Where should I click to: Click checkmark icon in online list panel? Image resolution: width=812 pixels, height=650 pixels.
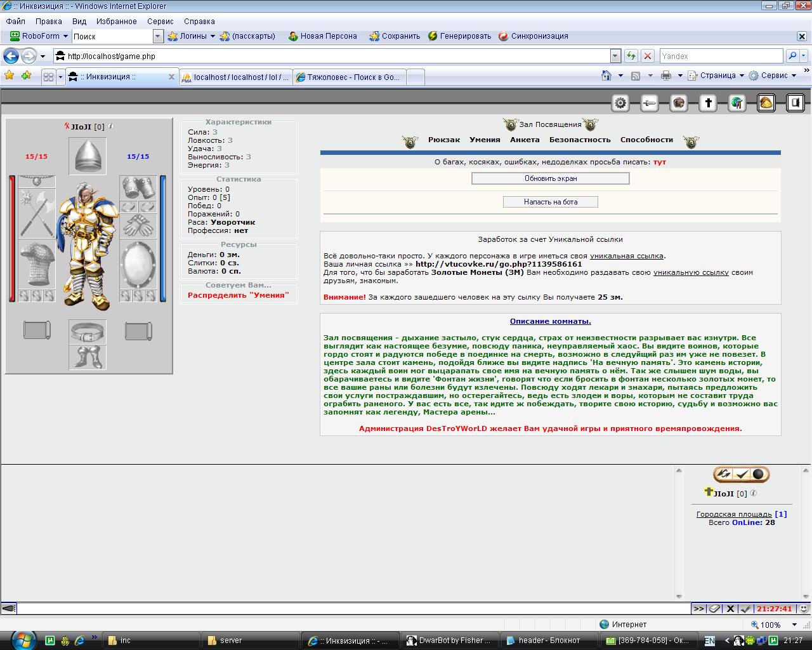[x=741, y=474]
